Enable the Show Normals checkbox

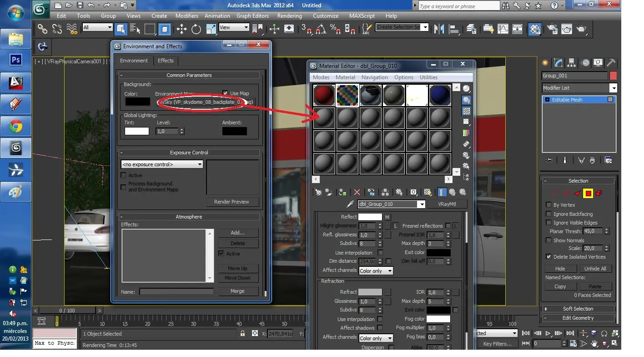point(548,240)
